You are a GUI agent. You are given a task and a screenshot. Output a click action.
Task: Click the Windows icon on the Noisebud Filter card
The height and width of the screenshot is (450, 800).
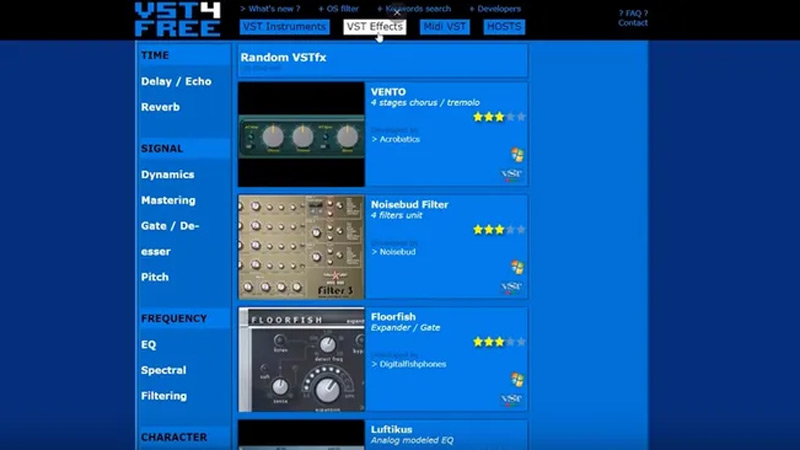(x=516, y=267)
